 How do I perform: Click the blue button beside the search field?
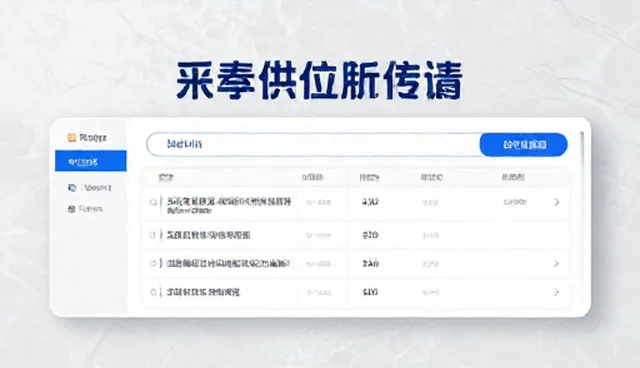(524, 144)
